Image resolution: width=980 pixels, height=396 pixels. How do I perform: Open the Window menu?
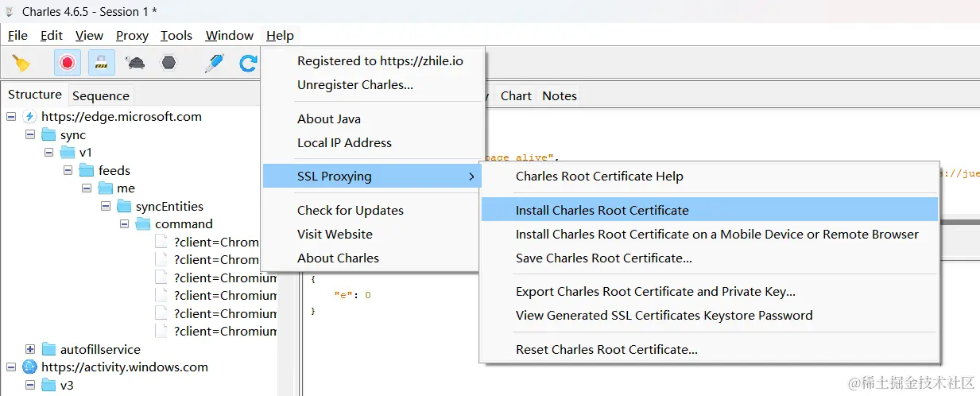pyautogui.click(x=229, y=35)
